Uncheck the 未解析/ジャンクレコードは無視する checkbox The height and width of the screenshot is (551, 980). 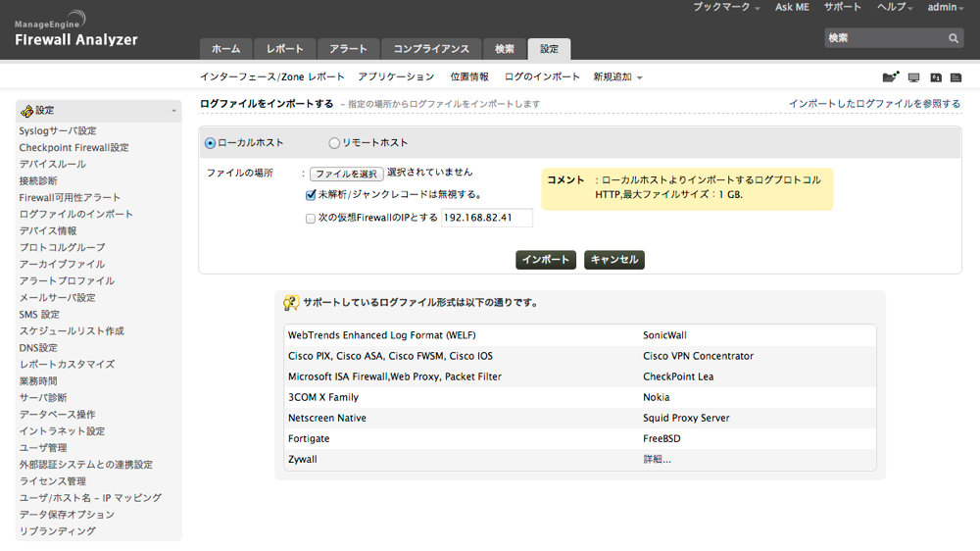tap(311, 195)
